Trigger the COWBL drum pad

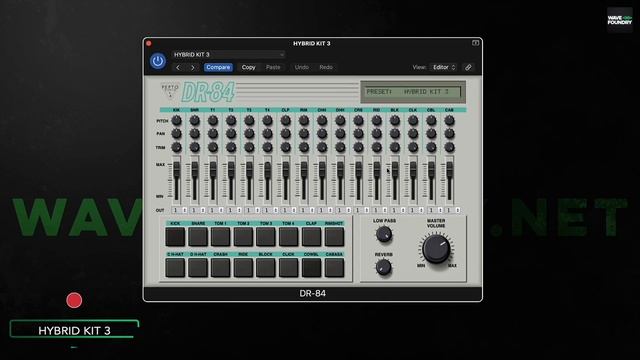(x=311, y=268)
